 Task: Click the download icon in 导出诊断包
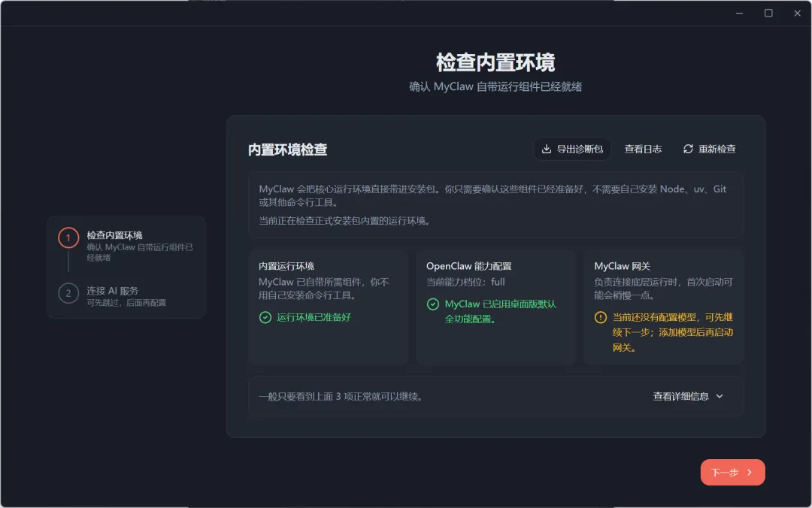pos(547,149)
